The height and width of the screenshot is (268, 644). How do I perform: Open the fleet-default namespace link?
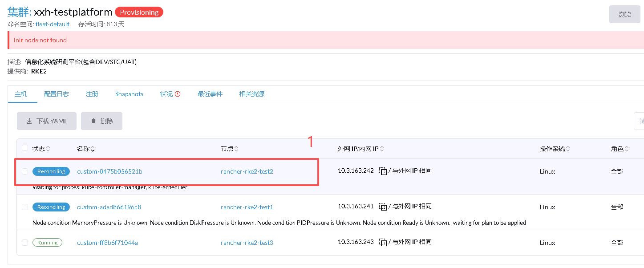[x=53, y=24]
